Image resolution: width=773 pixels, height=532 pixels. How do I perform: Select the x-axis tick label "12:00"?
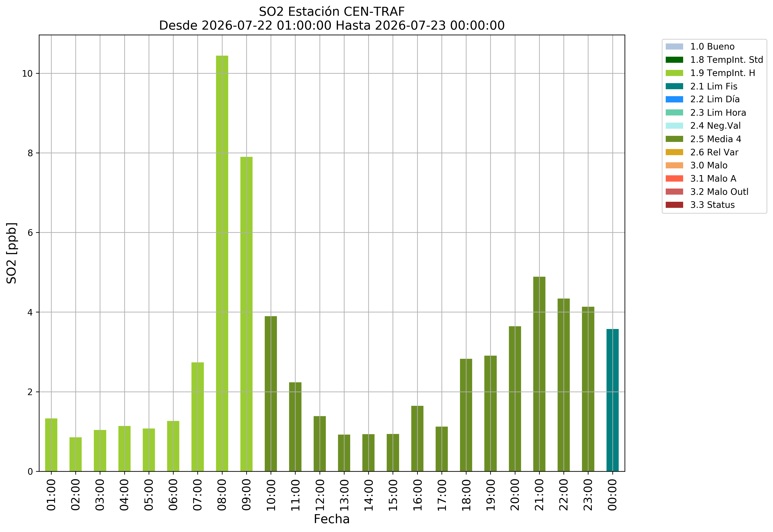pyautogui.click(x=320, y=495)
